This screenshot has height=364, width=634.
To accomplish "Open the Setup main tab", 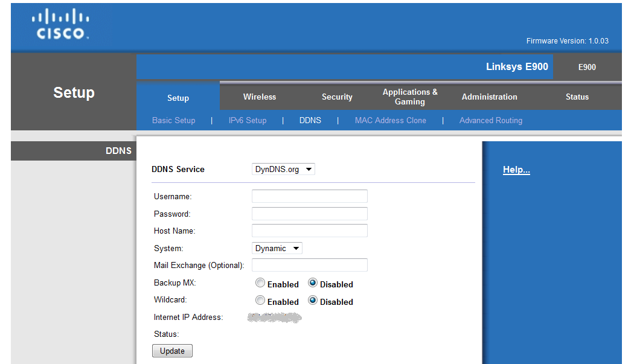I will [x=178, y=97].
